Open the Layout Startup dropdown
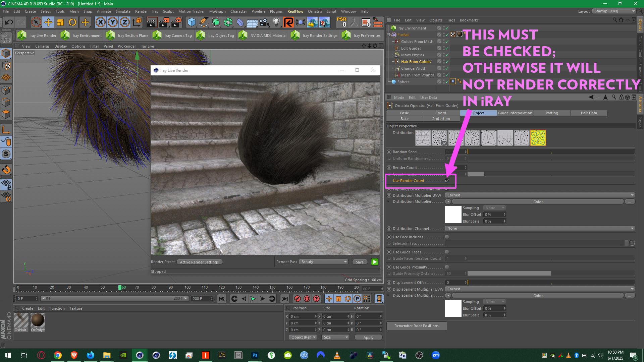Image resolution: width=644 pixels, height=362 pixels. 614,11
